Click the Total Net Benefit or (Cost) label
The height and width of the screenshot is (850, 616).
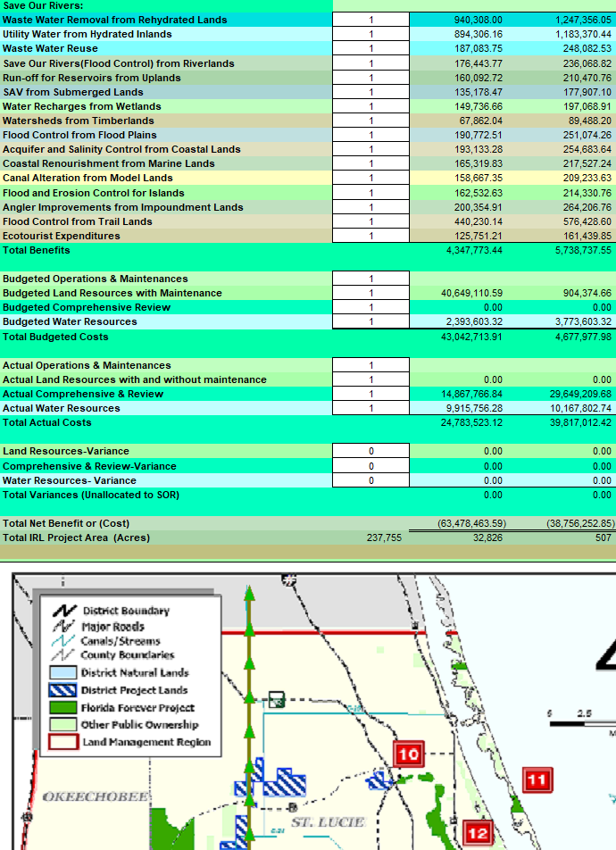[66, 523]
